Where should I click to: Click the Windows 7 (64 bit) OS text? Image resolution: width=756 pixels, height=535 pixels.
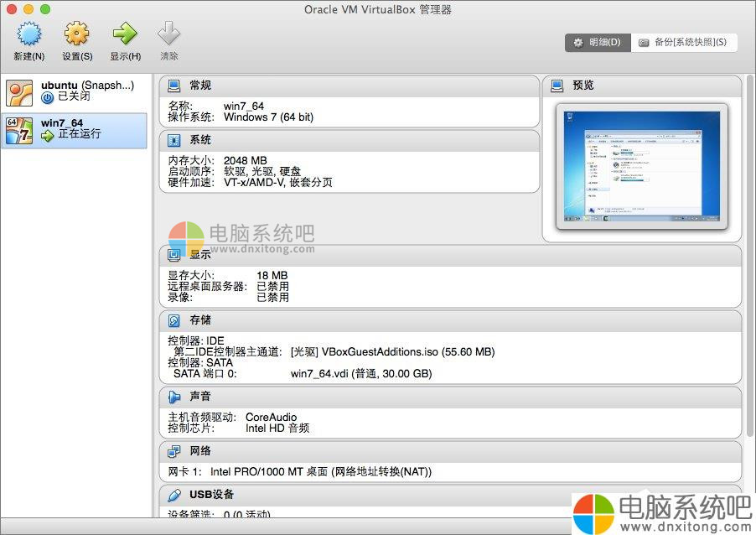click(268, 117)
